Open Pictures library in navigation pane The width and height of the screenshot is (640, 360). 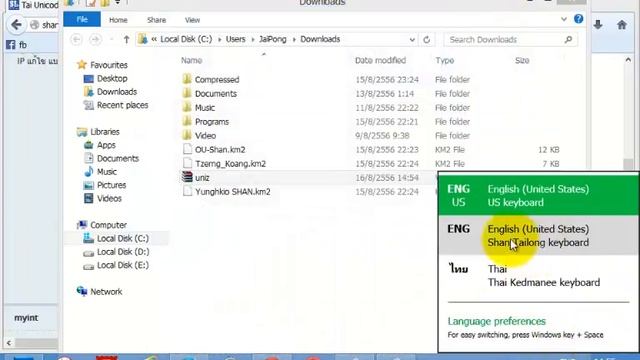click(111, 185)
